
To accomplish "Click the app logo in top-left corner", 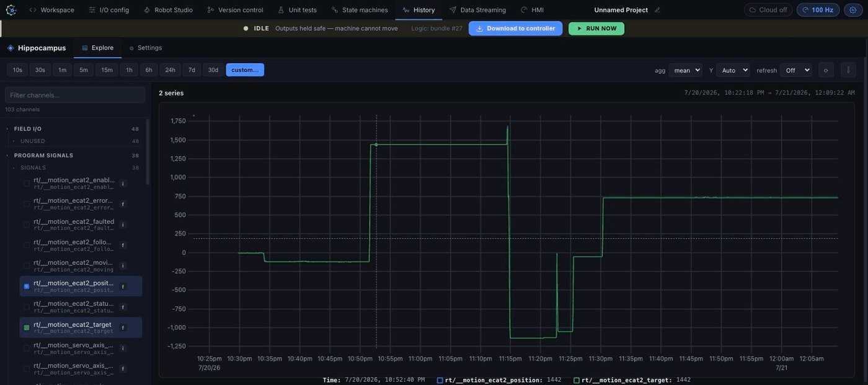I will coord(11,10).
